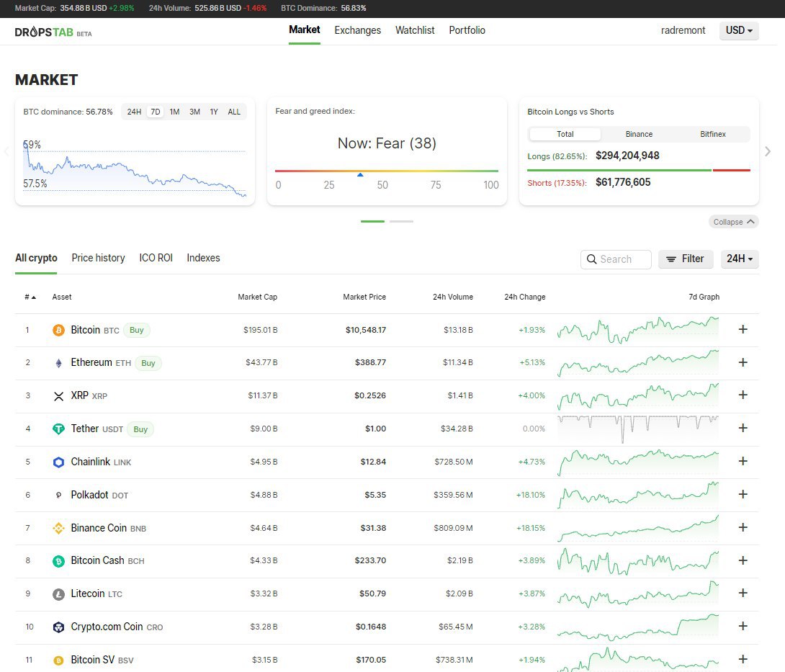Screen dimensions: 785x672
Task: Click Buy next to Bitcoin
Action: coord(137,330)
